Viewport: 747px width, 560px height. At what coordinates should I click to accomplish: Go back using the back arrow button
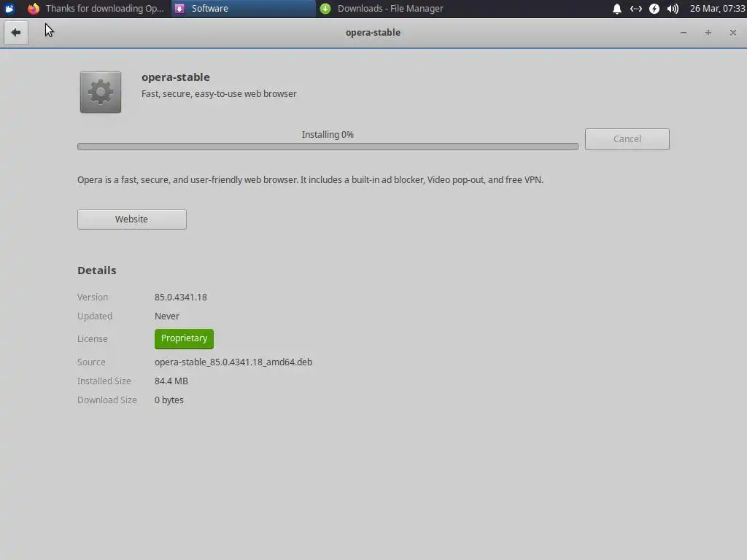pos(16,33)
